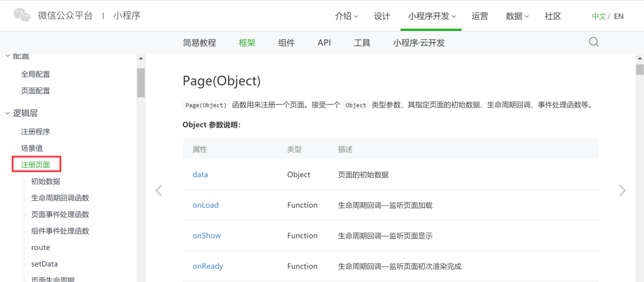Select 生命周期回调函数 in sidebar

tap(60, 198)
